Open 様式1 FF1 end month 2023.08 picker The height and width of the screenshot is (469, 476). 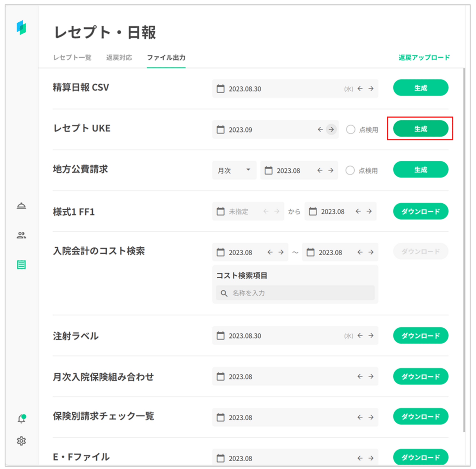pos(332,211)
